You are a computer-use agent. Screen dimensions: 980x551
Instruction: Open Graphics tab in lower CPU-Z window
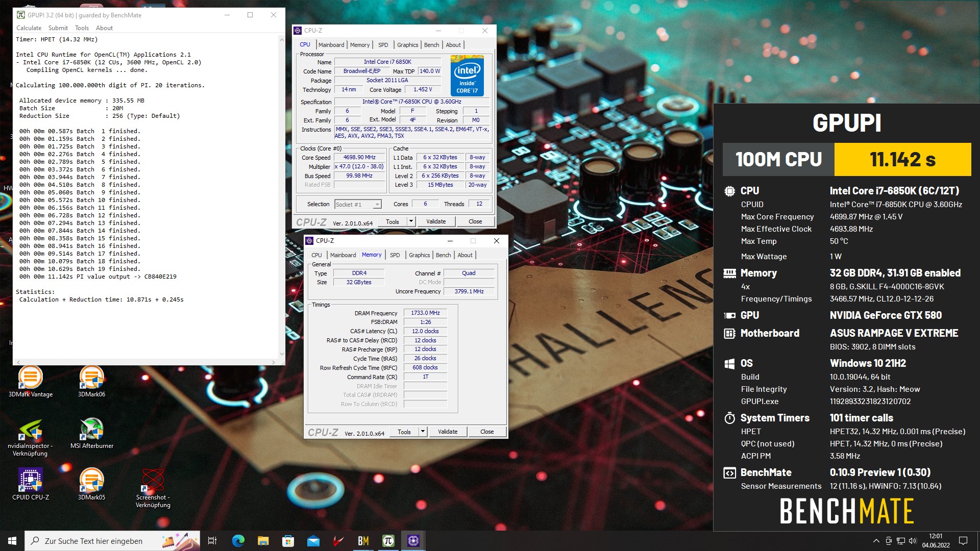pos(419,255)
